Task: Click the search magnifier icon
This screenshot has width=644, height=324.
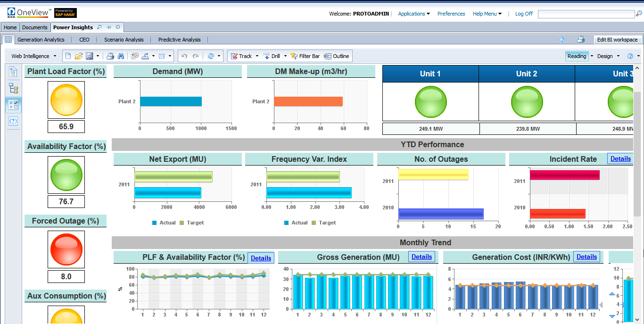Action: (x=638, y=14)
